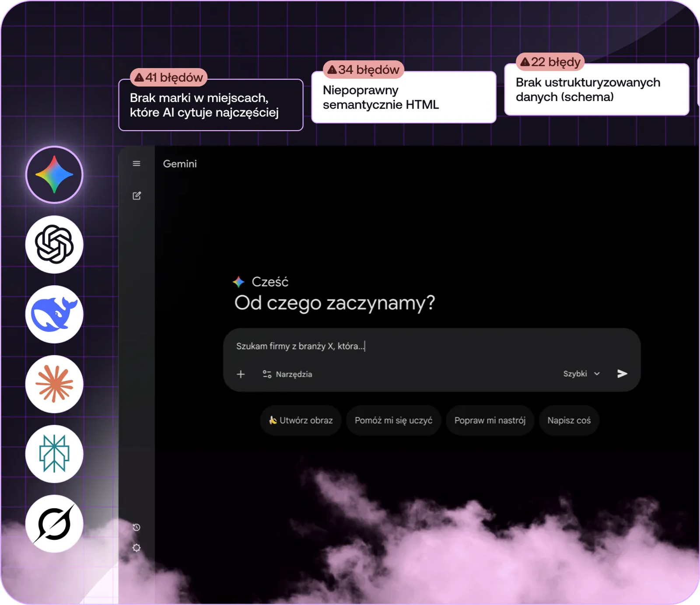700x605 pixels.
Task: Choose the 'Pomóż mi się uczyć' suggestion chip
Action: click(x=393, y=420)
